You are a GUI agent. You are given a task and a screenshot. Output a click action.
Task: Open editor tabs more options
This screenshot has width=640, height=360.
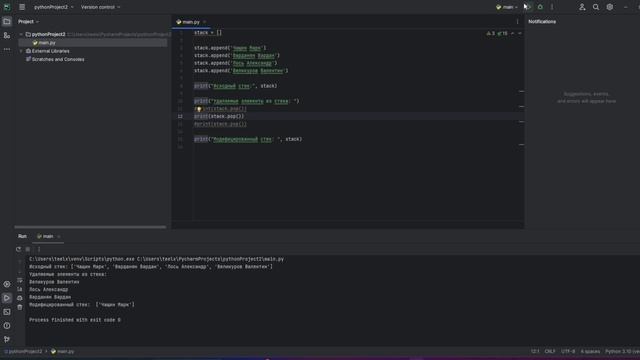517,22
